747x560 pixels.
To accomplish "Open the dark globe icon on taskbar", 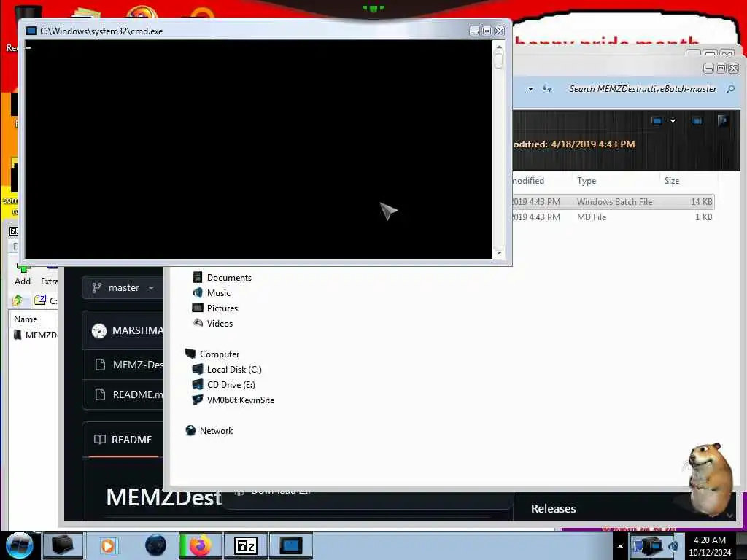I will pyautogui.click(x=156, y=545).
